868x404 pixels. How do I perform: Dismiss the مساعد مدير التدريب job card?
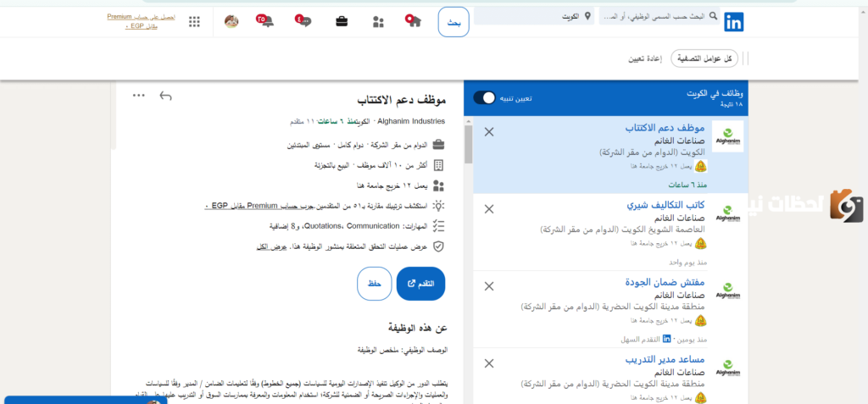[489, 363]
